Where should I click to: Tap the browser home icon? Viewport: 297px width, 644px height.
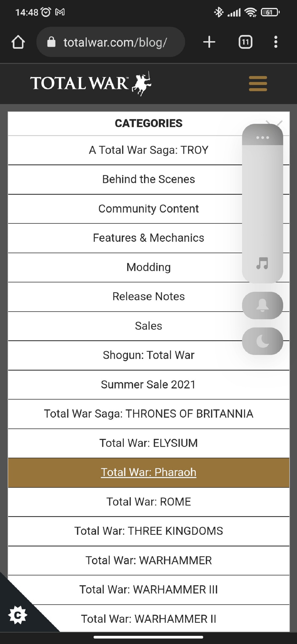18,42
